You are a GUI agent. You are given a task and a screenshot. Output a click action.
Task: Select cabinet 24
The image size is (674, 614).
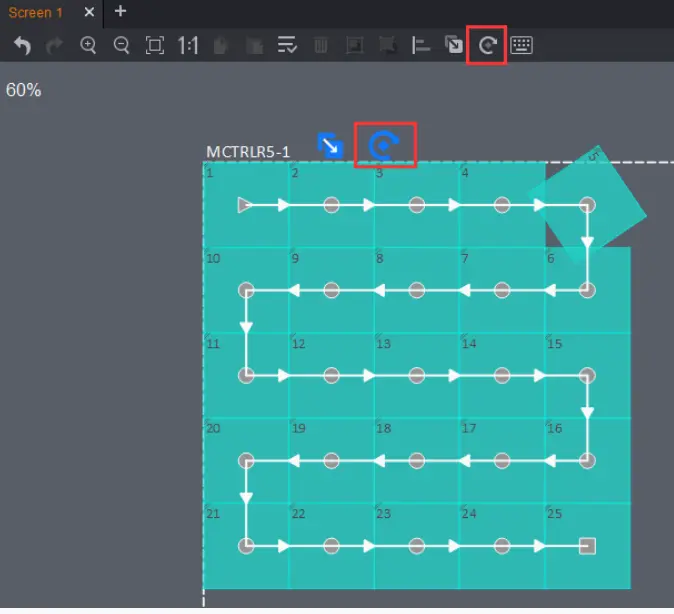click(x=502, y=546)
